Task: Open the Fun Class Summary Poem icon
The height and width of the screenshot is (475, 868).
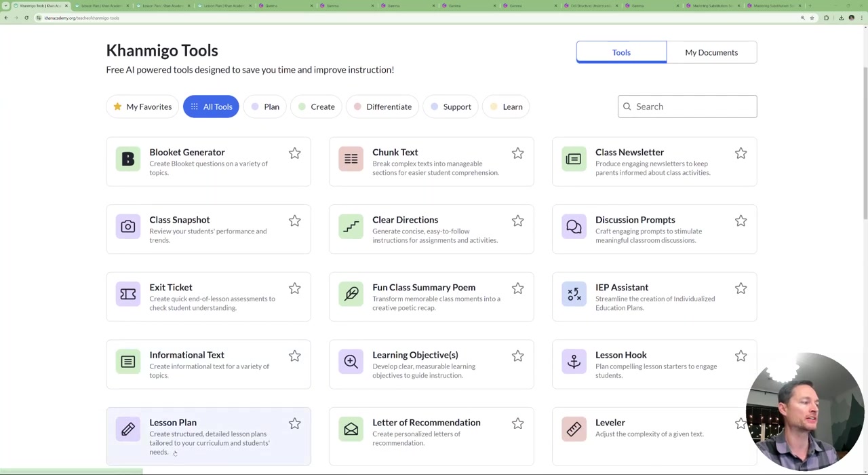Action: (x=351, y=294)
